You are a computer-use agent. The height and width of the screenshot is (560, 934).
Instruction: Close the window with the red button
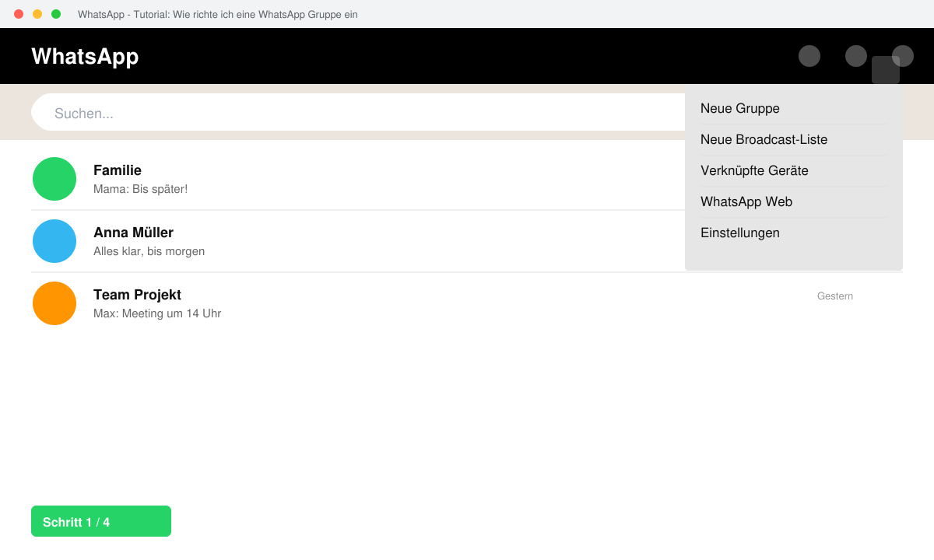coord(19,14)
